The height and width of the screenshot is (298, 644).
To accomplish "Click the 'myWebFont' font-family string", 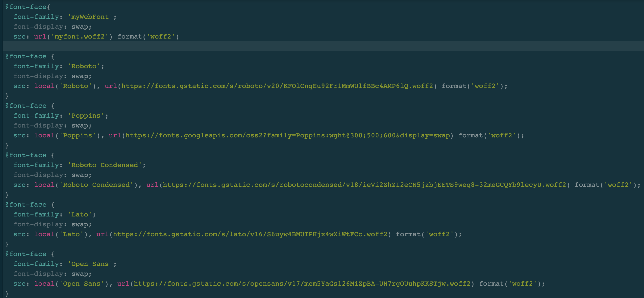I will pos(90,17).
